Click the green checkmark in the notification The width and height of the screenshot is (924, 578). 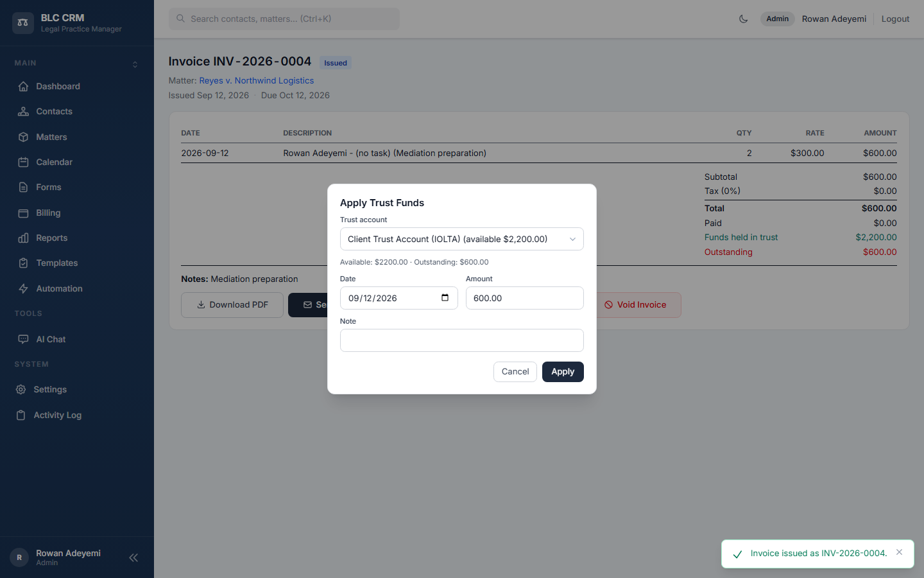click(737, 554)
